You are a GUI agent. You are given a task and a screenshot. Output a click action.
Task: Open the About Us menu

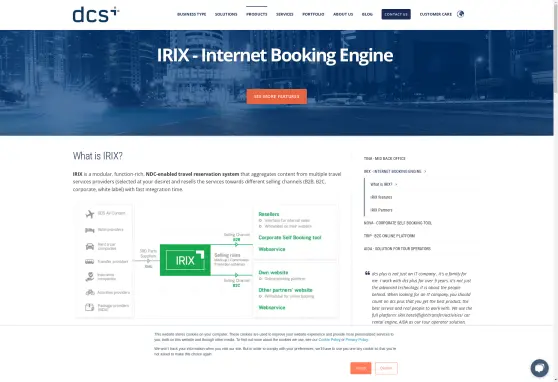(x=343, y=14)
